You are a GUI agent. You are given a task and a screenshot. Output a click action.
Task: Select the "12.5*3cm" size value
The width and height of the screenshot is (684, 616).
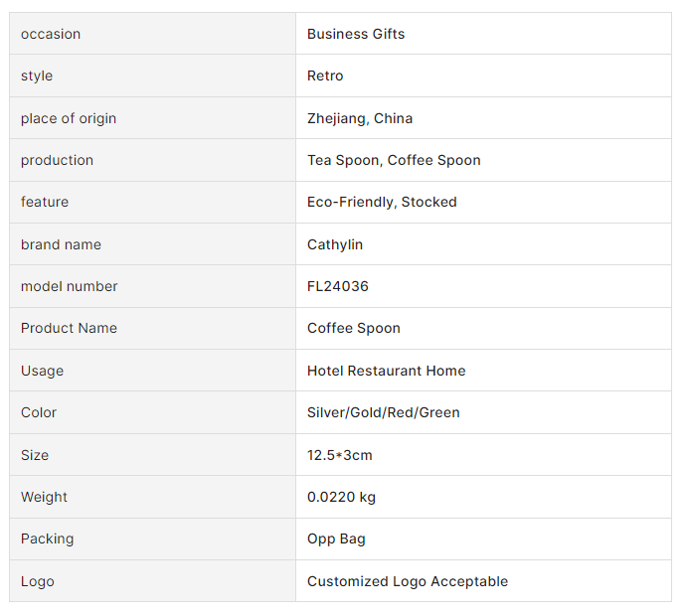340,455
